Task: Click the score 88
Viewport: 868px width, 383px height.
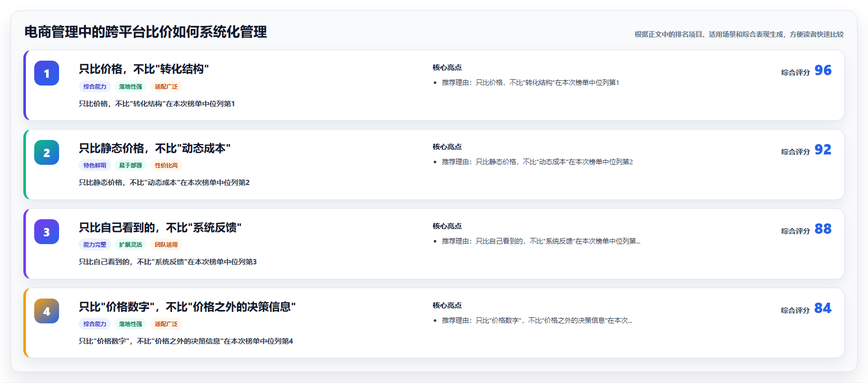Action: (823, 229)
